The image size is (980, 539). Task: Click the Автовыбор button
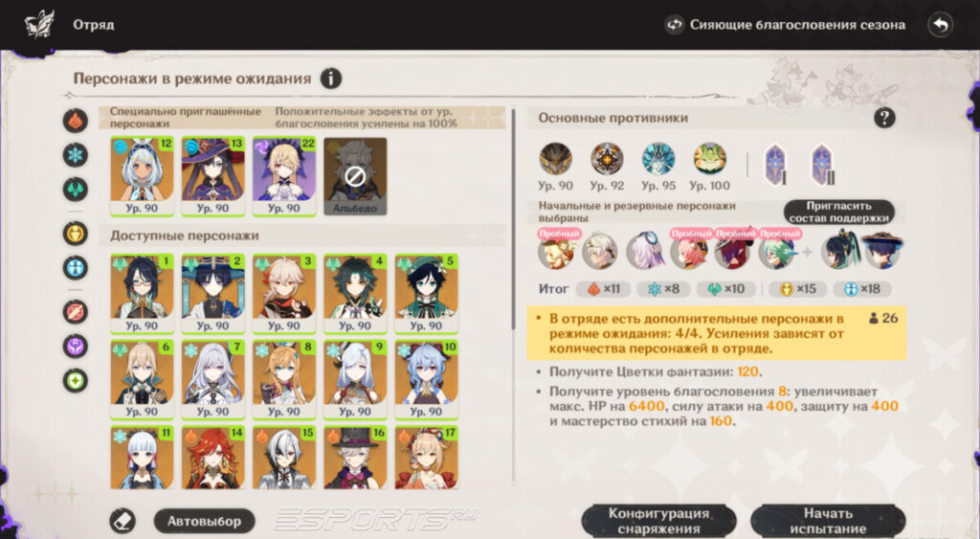point(205,521)
